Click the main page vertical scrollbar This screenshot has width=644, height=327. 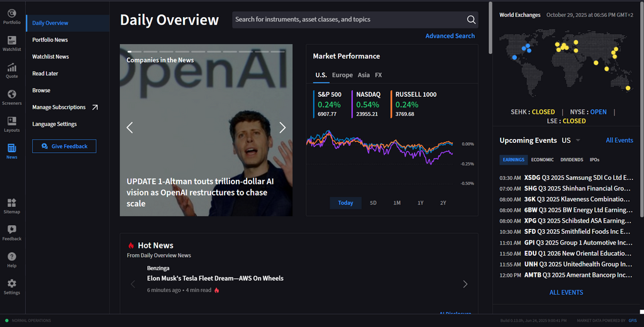coord(491,28)
